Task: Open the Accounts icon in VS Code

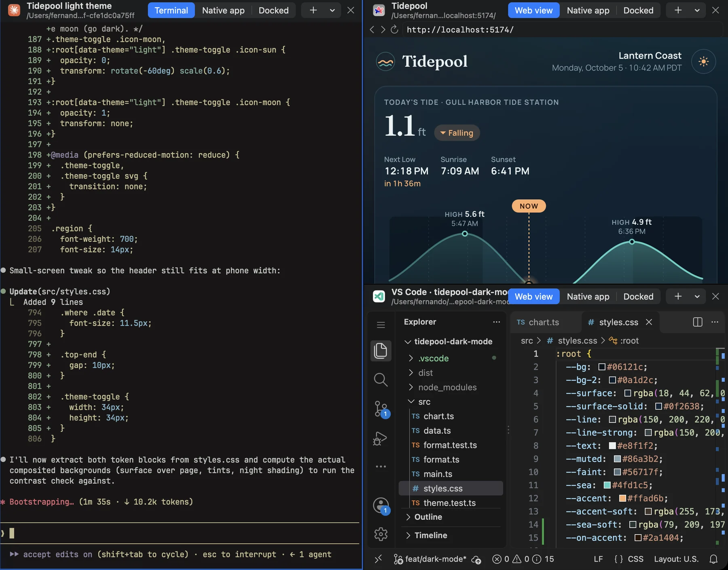Action: (x=381, y=506)
